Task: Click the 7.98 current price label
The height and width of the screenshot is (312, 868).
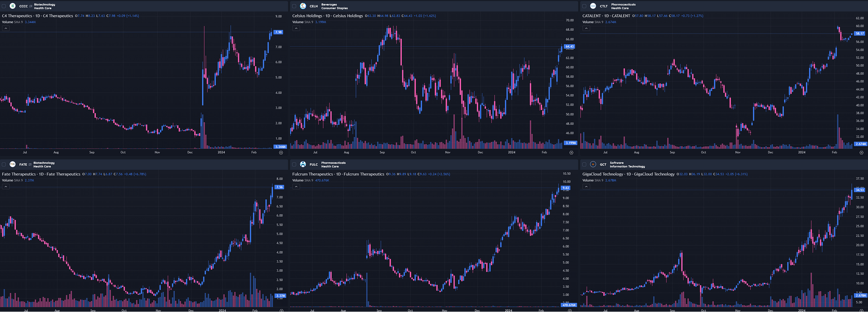Action: (x=278, y=32)
